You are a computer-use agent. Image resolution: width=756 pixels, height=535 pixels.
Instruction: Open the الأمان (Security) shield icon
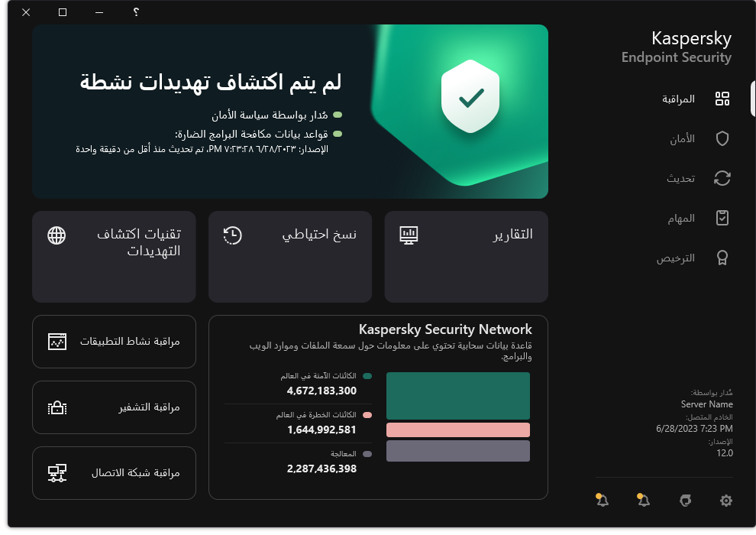click(x=721, y=138)
